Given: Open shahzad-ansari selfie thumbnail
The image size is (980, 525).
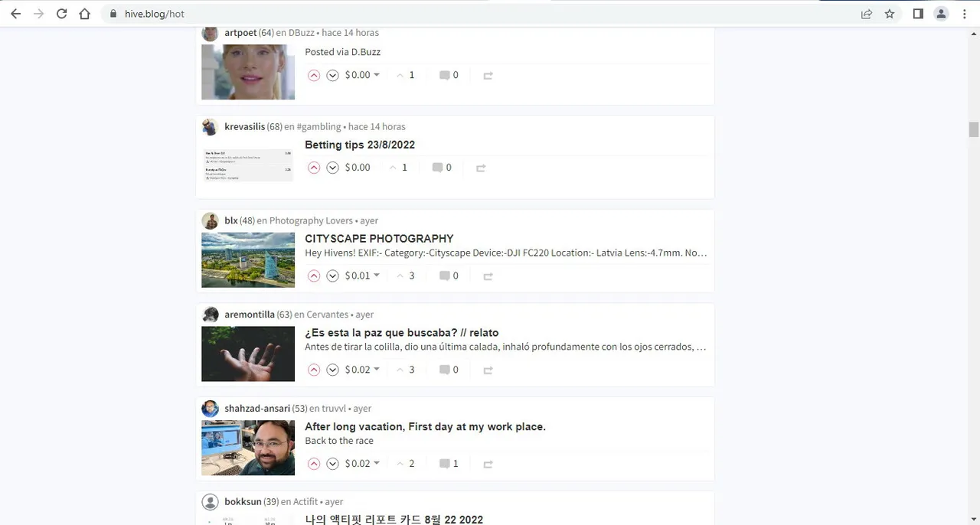Looking at the screenshot, I should coord(248,448).
